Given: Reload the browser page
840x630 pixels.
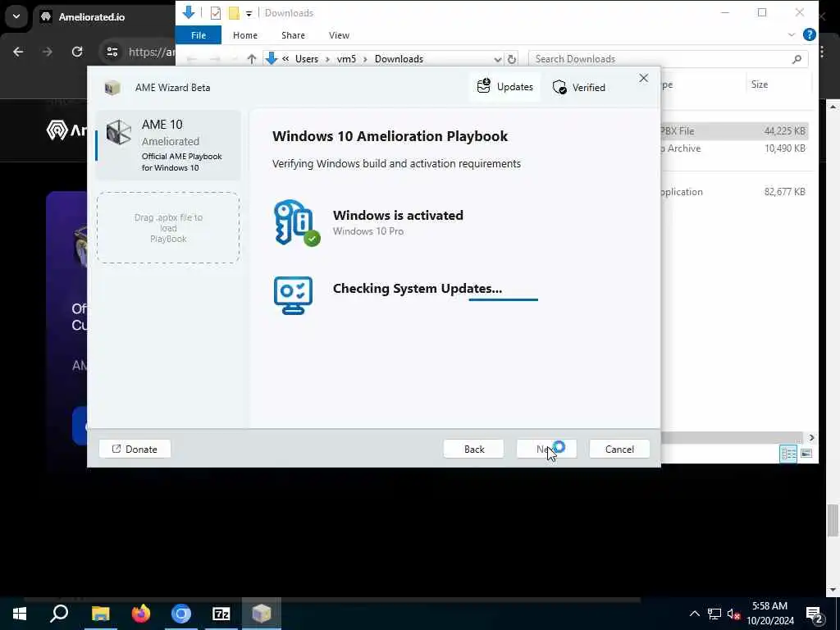Looking at the screenshot, I should [77, 52].
